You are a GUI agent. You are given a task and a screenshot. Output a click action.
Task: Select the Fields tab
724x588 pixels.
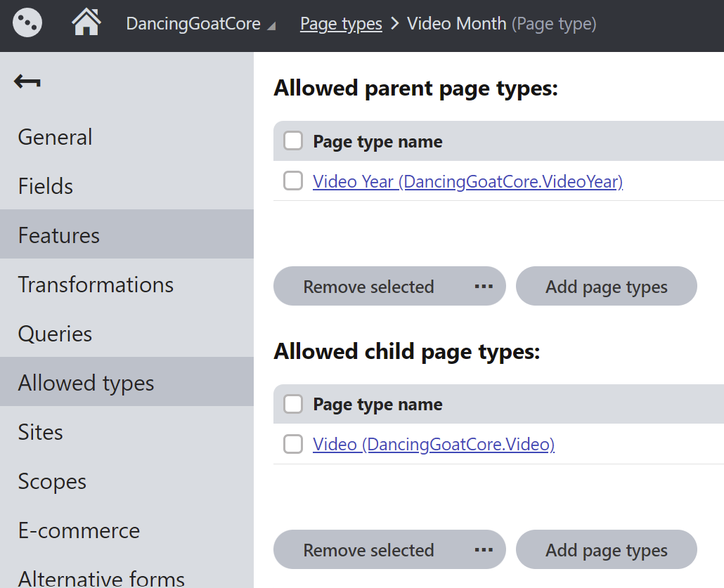click(127, 186)
